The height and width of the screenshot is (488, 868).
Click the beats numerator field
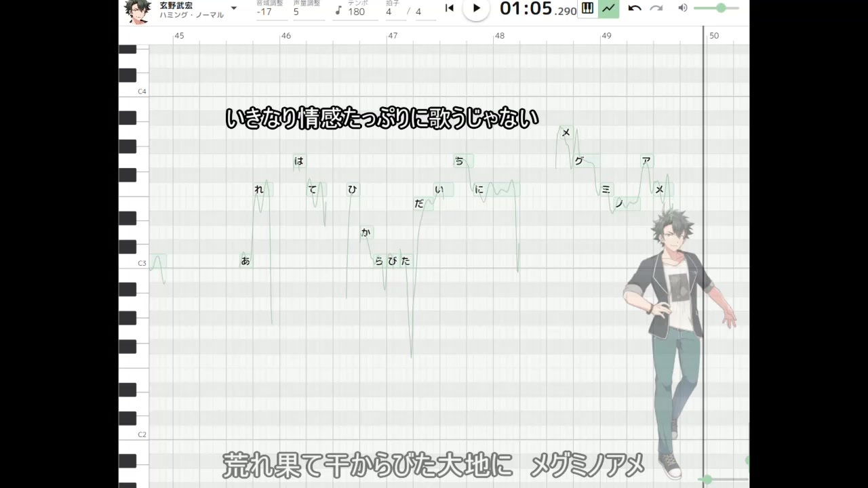tap(395, 11)
